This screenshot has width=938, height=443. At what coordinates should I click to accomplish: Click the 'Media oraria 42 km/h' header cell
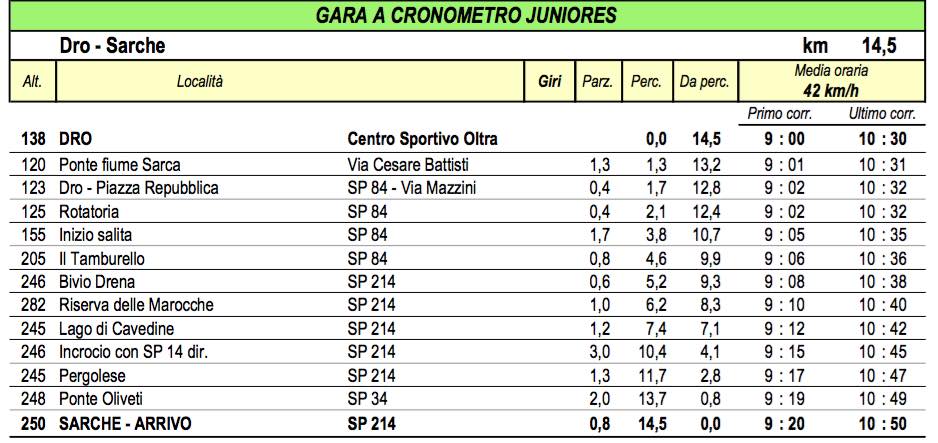[x=831, y=81]
